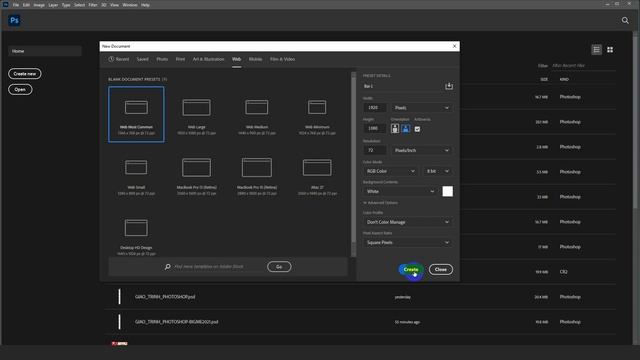Open the Edit menu
This screenshot has width=640, height=360.
(26, 5)
